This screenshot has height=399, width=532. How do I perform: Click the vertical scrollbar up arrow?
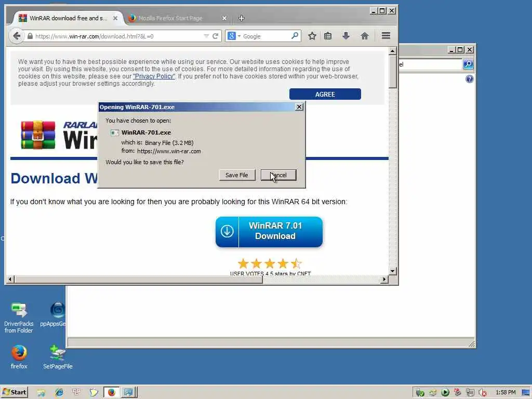(x=393, y=51)
